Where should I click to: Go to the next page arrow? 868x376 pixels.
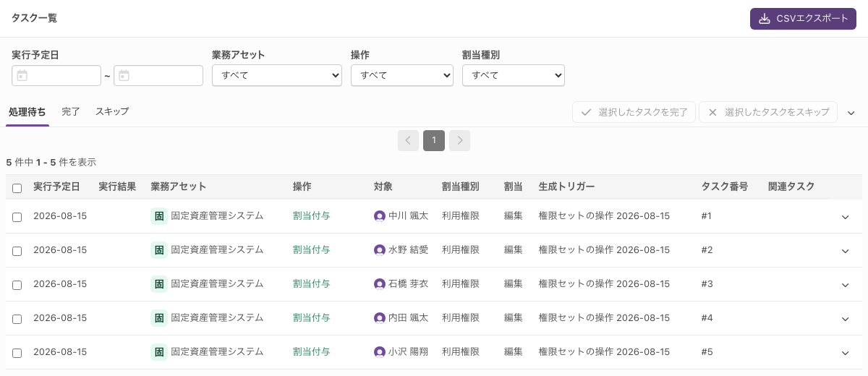[x=459, y=140]
